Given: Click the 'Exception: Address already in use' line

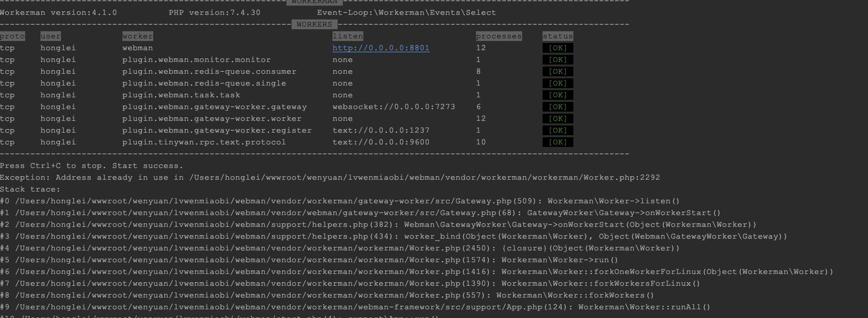Looking at the screenshot, I should point(330,178).
